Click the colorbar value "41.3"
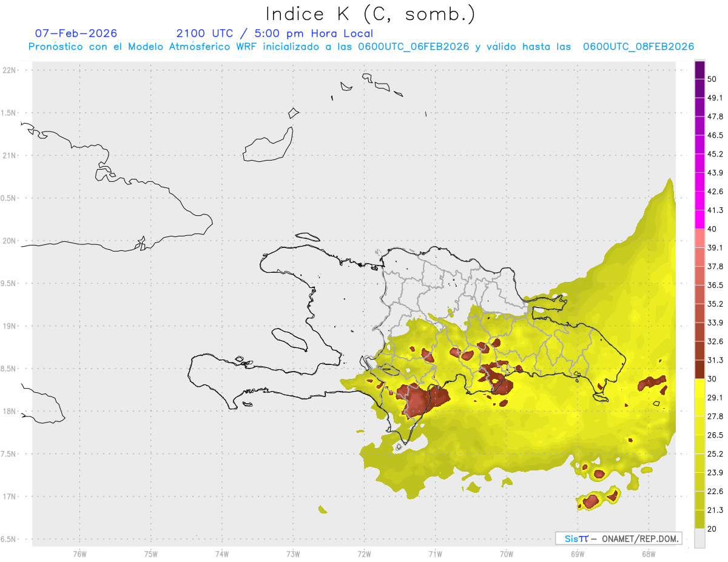Screen dimensions: 728x562 click(715, 210)
